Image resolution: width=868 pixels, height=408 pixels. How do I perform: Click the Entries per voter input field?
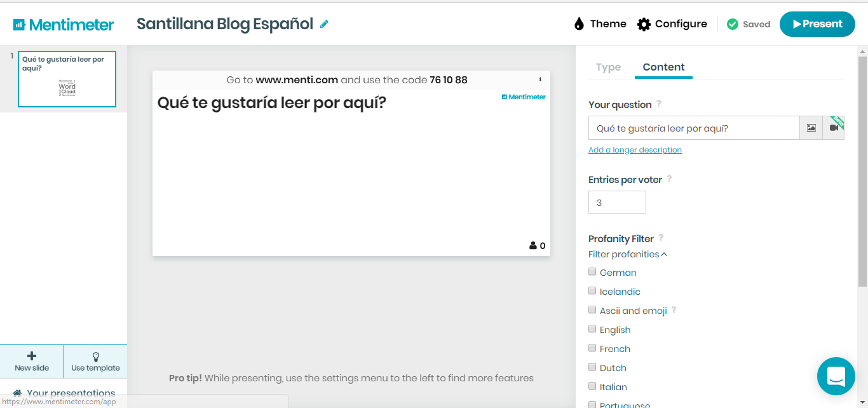617,203
